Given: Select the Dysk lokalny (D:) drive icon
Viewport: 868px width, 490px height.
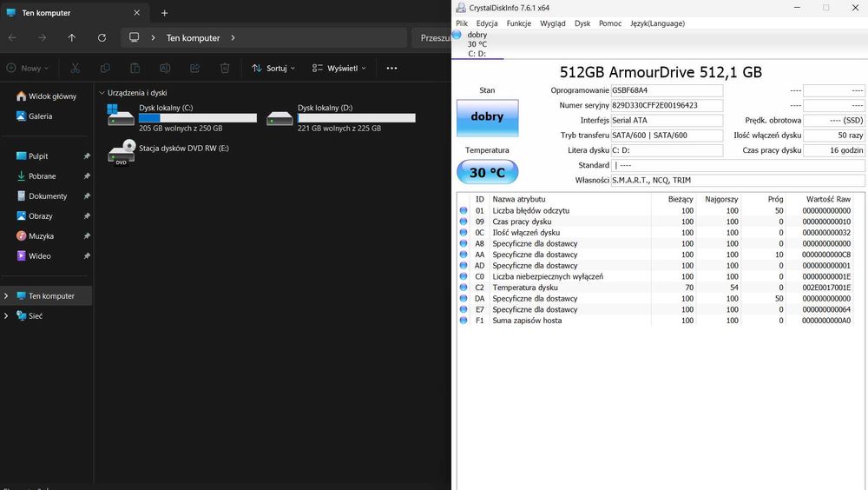Looking at the screenshot, I should pyautogui.click(x=279, y=117).
